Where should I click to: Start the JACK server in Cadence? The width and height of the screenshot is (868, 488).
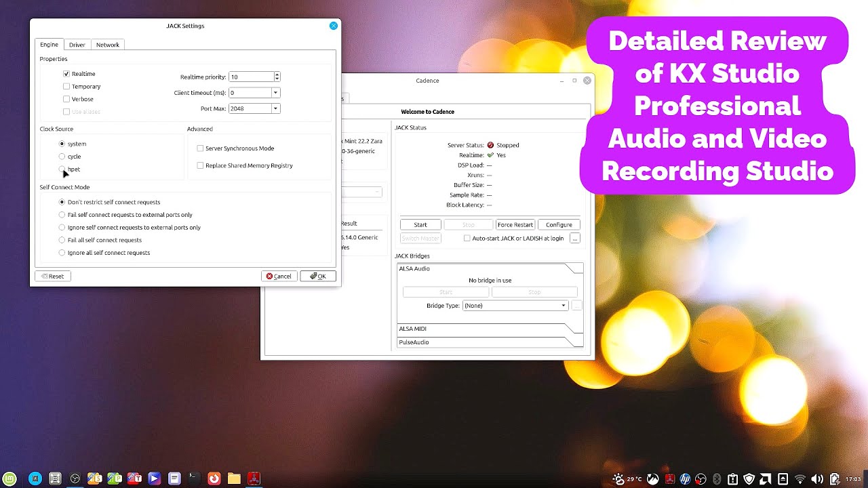coord(420,224)
